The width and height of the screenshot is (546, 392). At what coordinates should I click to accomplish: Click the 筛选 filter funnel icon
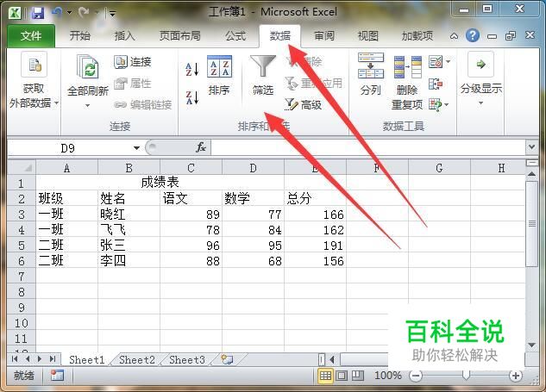click(263, 66)
